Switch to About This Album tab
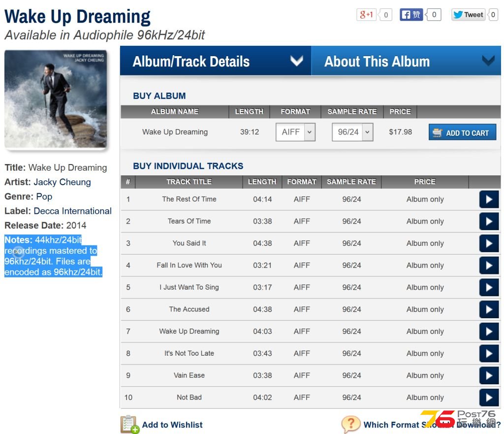The image size is (504, 434). 406,61
